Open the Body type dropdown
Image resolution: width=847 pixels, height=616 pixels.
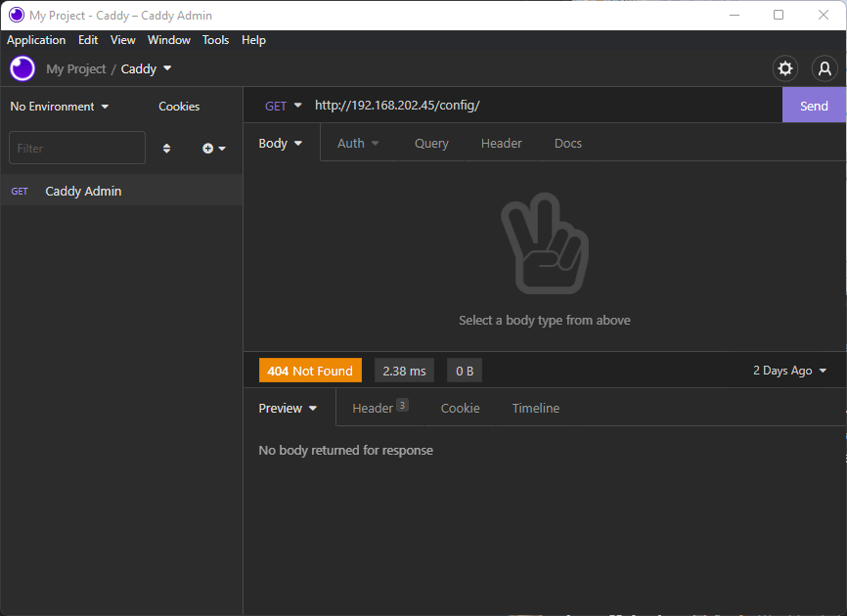click(281, 144)
